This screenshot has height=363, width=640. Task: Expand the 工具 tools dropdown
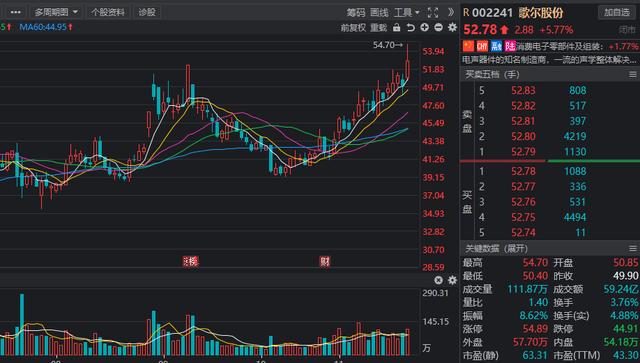point(407,13)
